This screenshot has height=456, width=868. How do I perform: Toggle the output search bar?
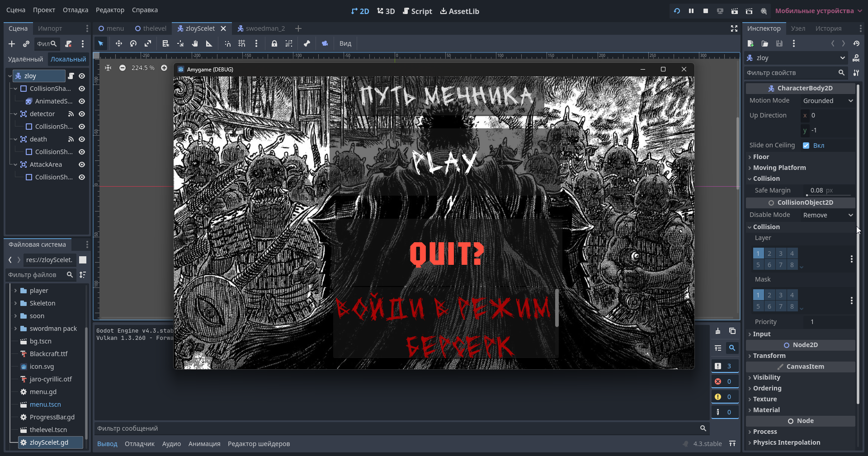point(732,348)
